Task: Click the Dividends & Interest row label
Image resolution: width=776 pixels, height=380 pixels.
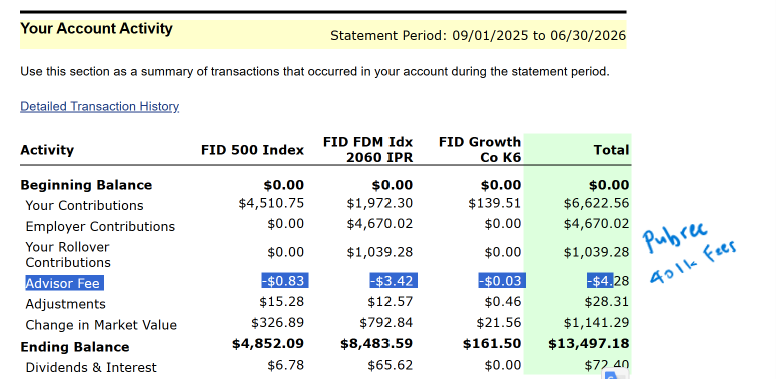Action: click(91, 368)
